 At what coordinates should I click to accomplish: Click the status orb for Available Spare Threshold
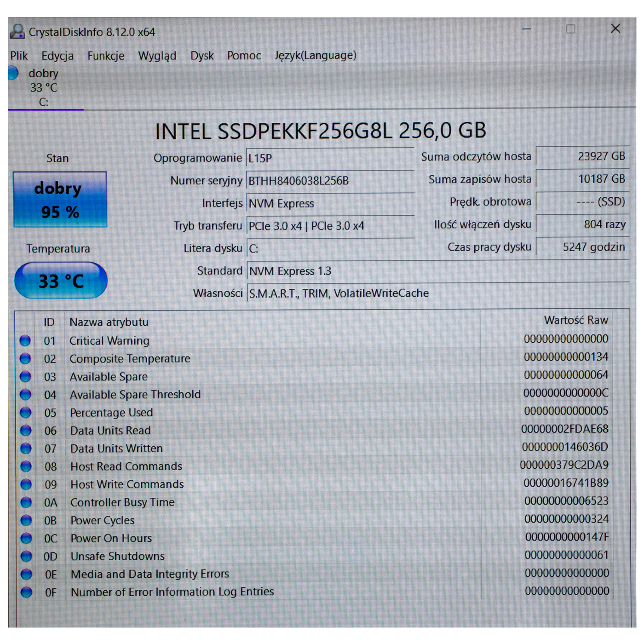click(25, 394)
